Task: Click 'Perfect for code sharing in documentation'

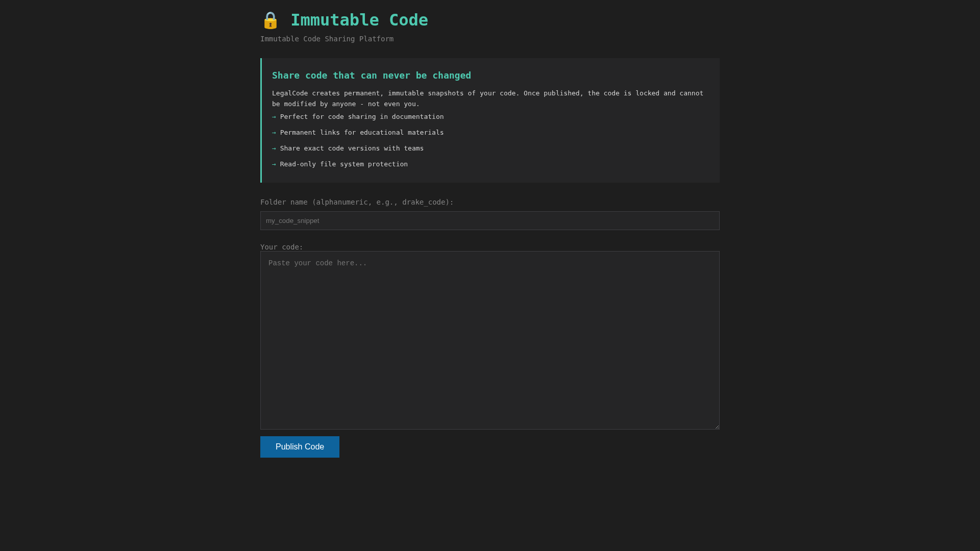Action: pyautogui.click(x=362, y=117)
